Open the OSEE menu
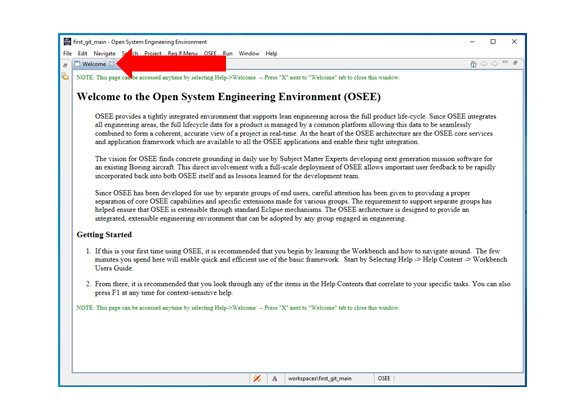Viewport: 586px width, 407px height. (210, 53)
